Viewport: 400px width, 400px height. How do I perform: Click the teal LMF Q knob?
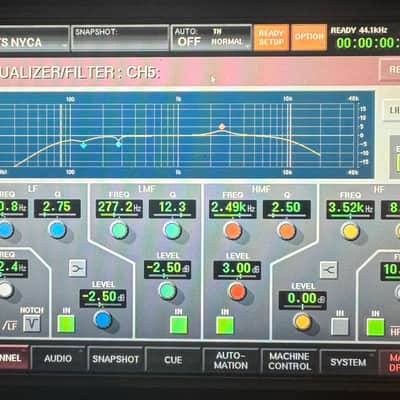click(x=172, y=231)
